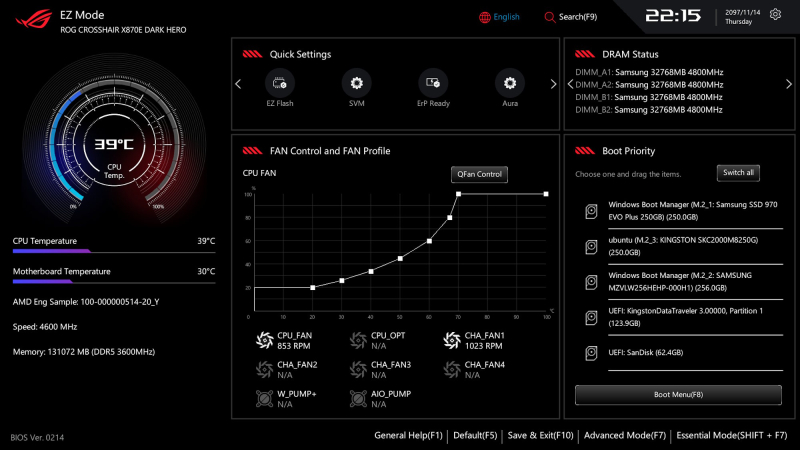This screenshot has height=450, width=800.
Task: Click the globe icon for English language
Action: [486, 17]
